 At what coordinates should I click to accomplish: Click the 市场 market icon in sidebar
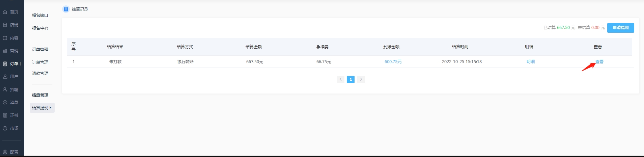tap(5, 128)
